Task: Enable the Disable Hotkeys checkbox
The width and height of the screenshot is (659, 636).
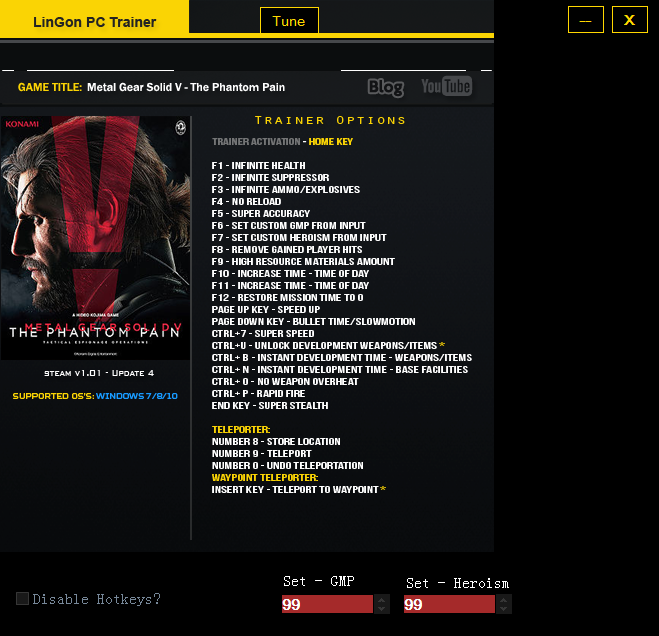Action: coord(22,598)
